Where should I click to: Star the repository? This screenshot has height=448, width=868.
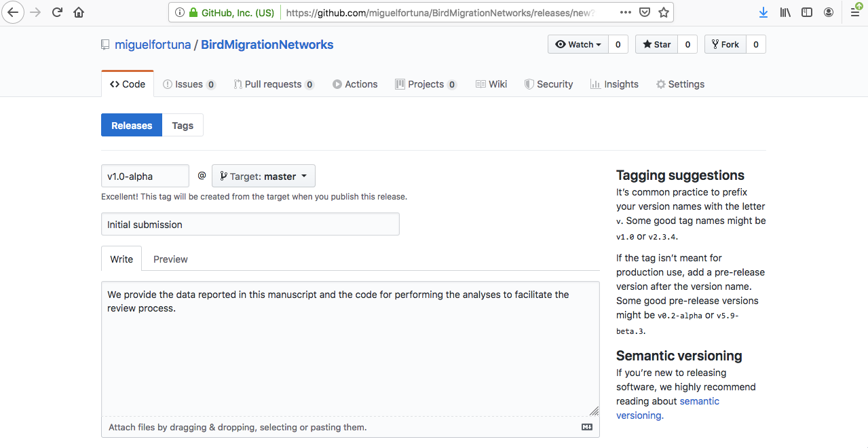[x=656, y=44]
